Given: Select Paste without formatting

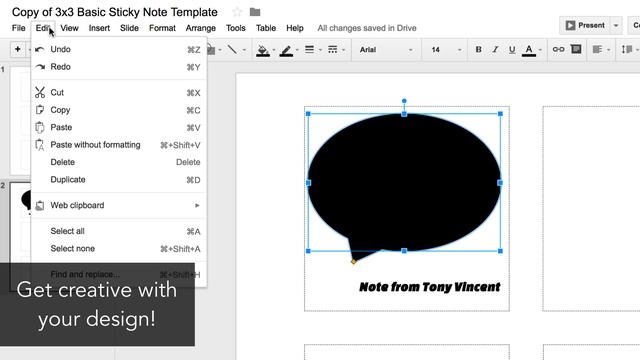Looking at the screenshot, I should coord(119,145).
